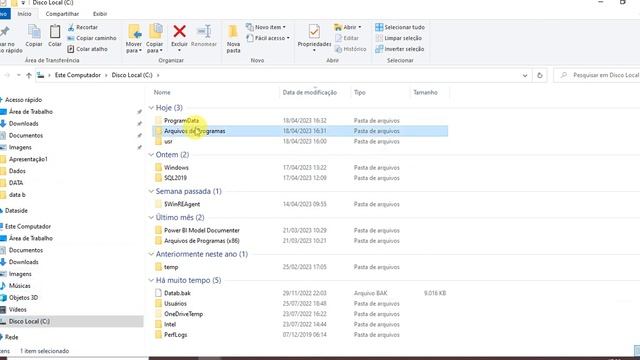Screen dimensions: 640x360
Task: Collapse the Há muito tempo (5) group
Action: [x=151, y=280]
